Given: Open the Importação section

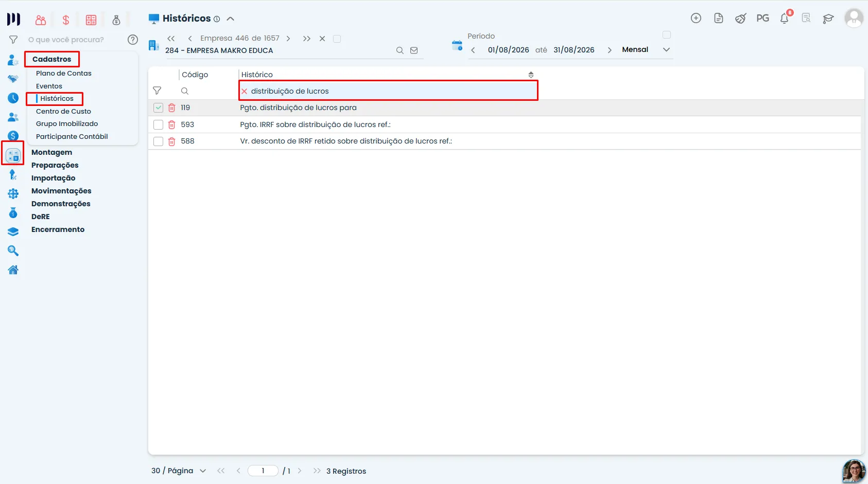Looking at the screenshot, I should click(53, 178).
